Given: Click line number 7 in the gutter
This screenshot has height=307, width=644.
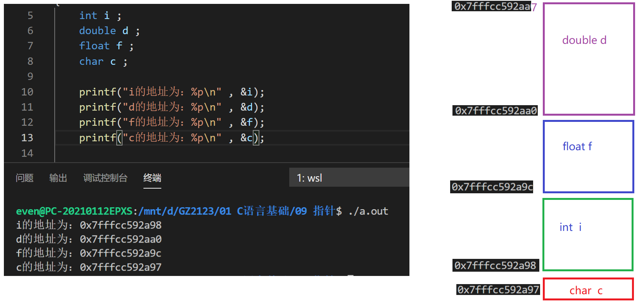Looking at the screenshot, I should (30, 46).
